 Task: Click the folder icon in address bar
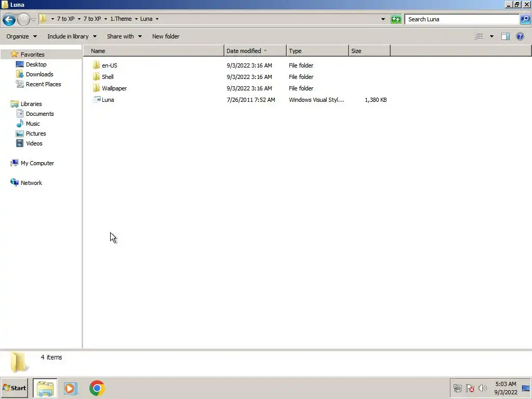43,19
